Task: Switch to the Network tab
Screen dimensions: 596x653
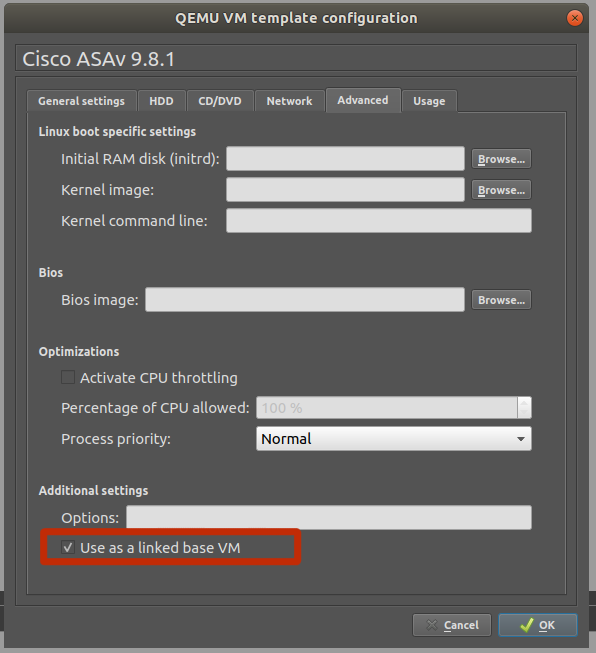Action: tap(289, 101)
